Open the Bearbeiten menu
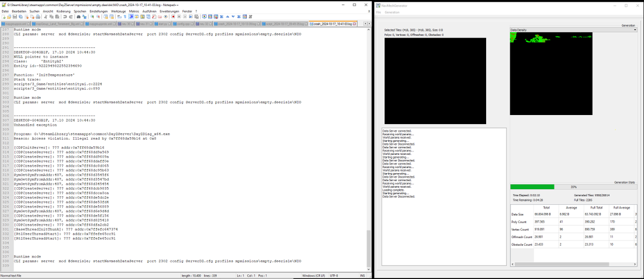 [19, 11]
